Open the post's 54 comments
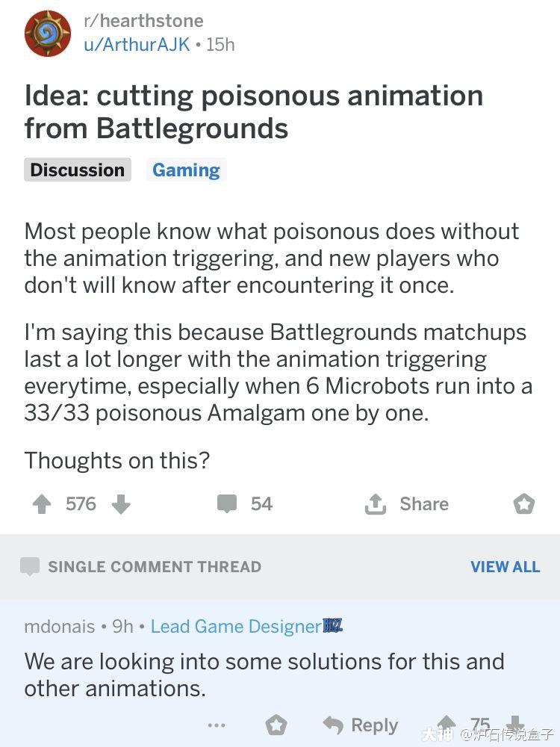 pos(244,503)
